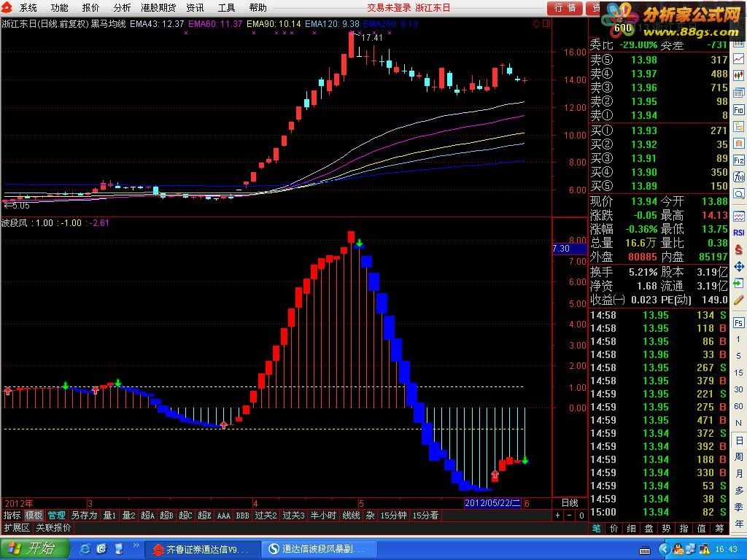Select the 半小时 template tab

pos(323,516)
